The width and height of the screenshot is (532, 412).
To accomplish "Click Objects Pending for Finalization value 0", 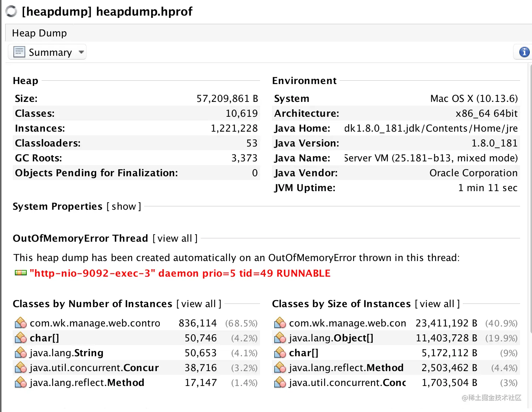I will (x=255, y=173).
